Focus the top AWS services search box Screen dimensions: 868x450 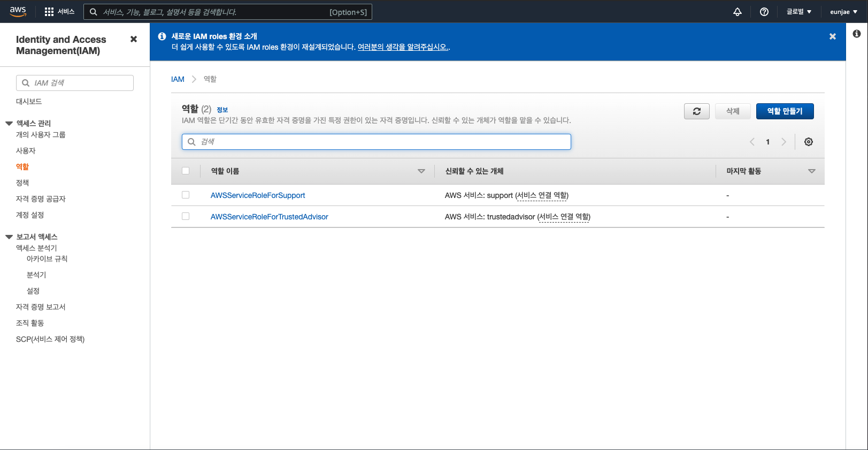(x=228, y=12)
